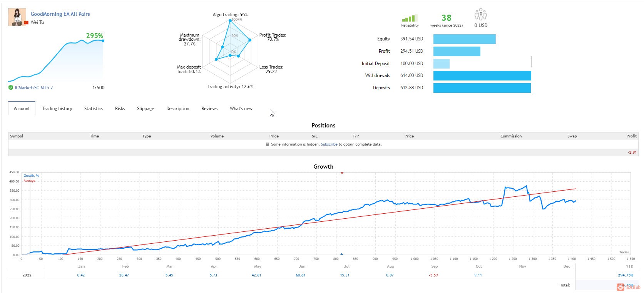The image size is (644, 293).
Task: Click the Algo trading: 96% radar label
Action: [x=230, y=15]
